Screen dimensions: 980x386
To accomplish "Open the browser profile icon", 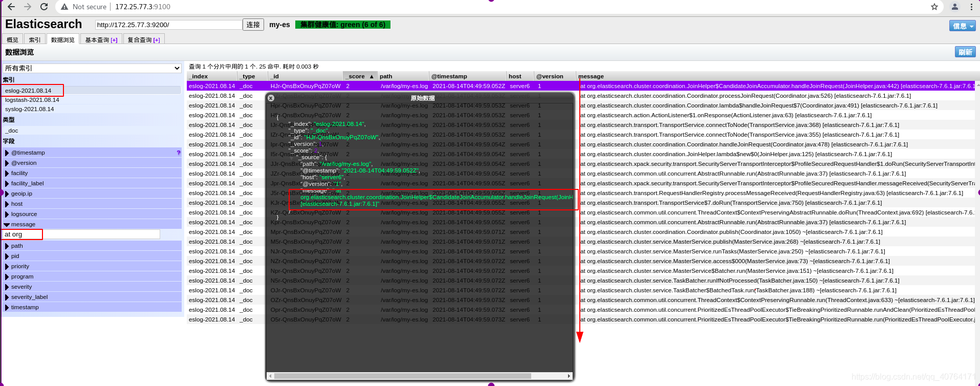I will [x=955, y=7].
